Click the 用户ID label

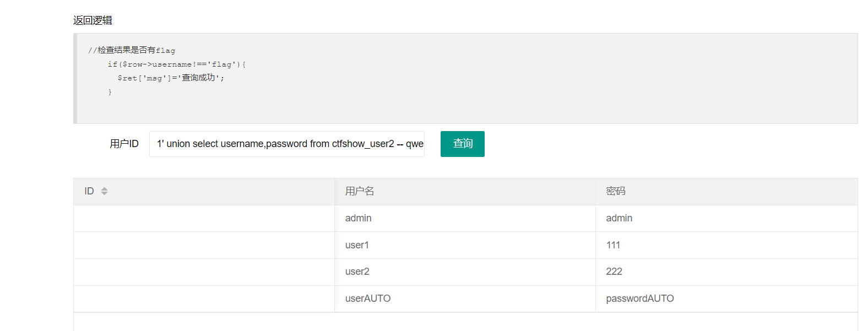(x=124, y=144)
